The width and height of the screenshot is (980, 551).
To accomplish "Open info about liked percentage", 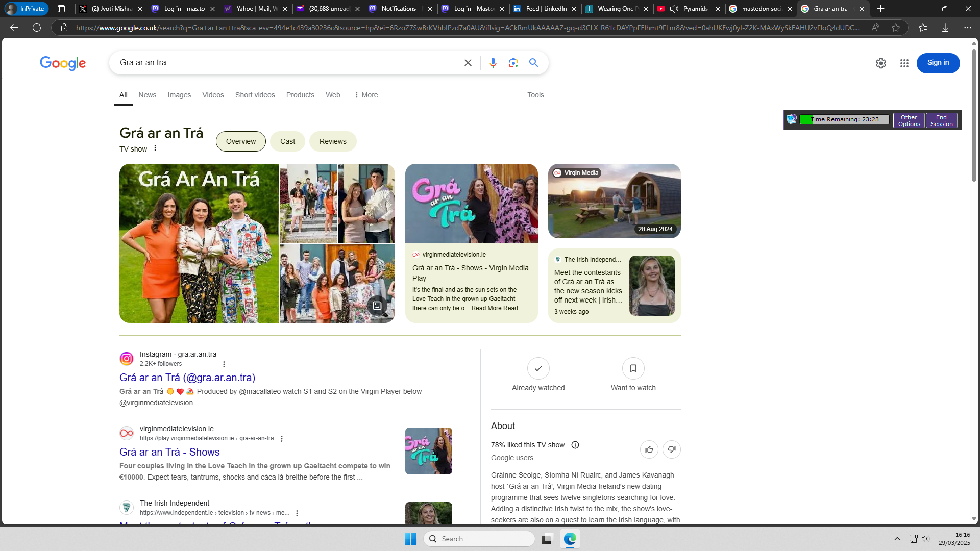I will [x=575, y=445].
